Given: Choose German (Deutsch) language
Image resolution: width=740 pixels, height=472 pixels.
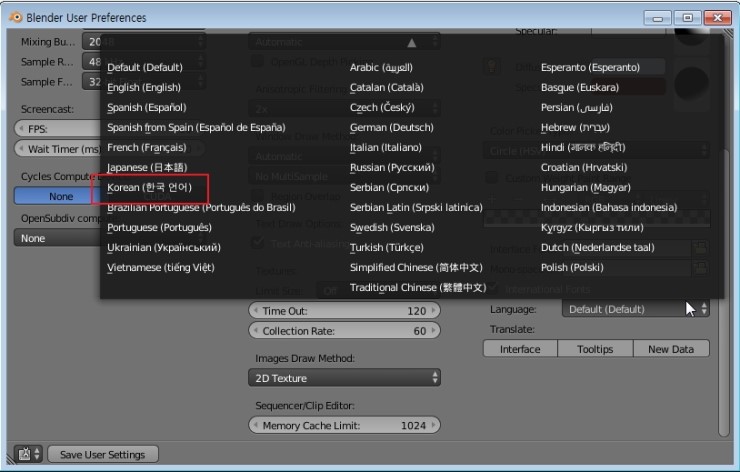Looking at the screenshot, I should 392,127.
